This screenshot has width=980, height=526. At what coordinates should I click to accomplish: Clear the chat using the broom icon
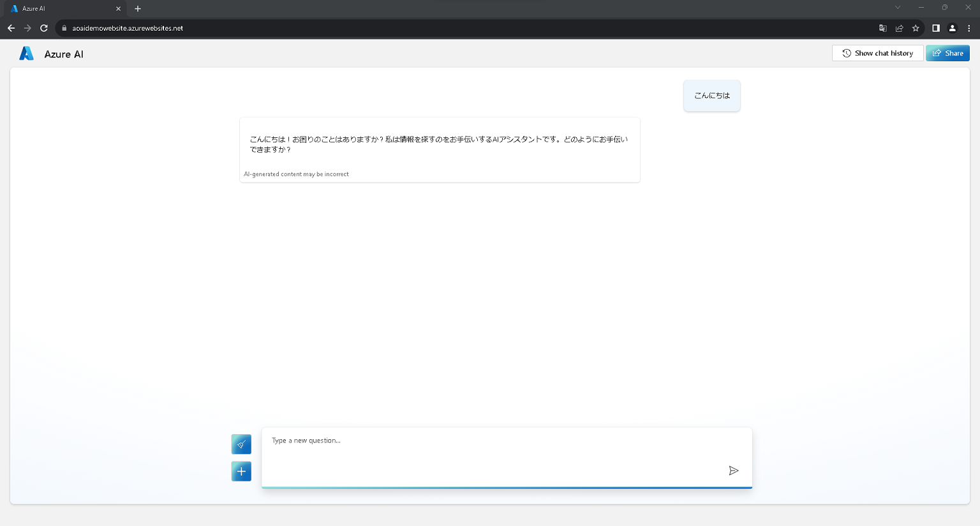(241, 444)
